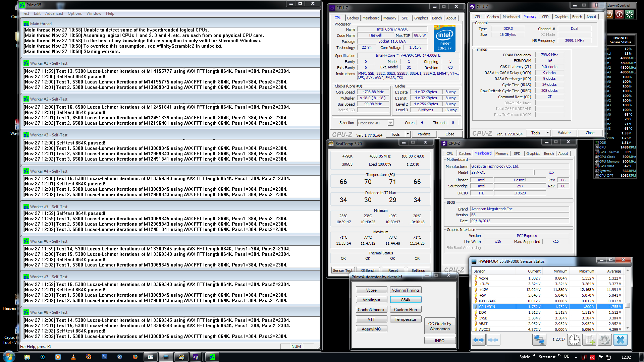644x362 pixels.
Task: Click Firefox icon in taskbar
Action: (x=135, y=357)
